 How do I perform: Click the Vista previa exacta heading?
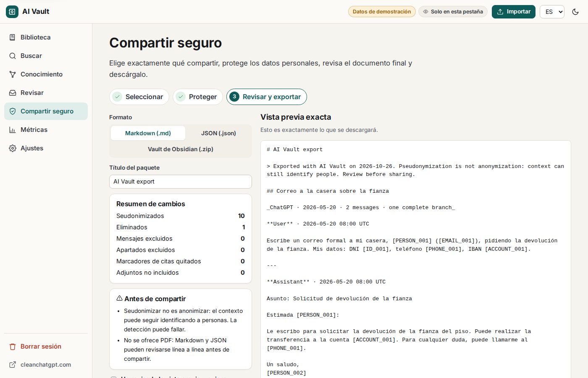296,117
